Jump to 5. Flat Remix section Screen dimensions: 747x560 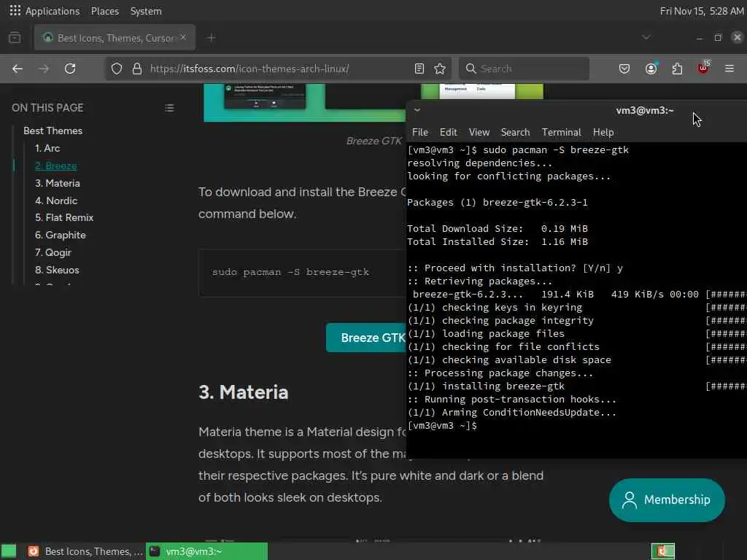coord(64,217)
